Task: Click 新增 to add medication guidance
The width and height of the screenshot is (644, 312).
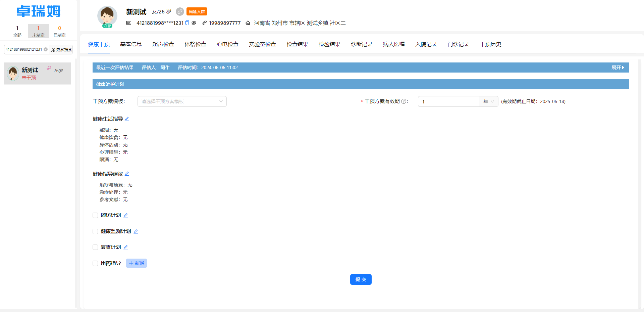Action: coord(136,263)
